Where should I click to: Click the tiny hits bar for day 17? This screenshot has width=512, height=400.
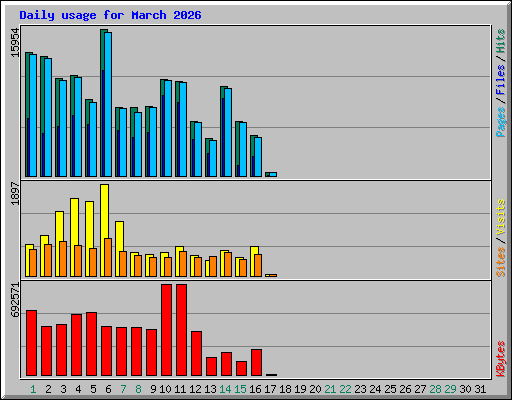tap(267, 174)
